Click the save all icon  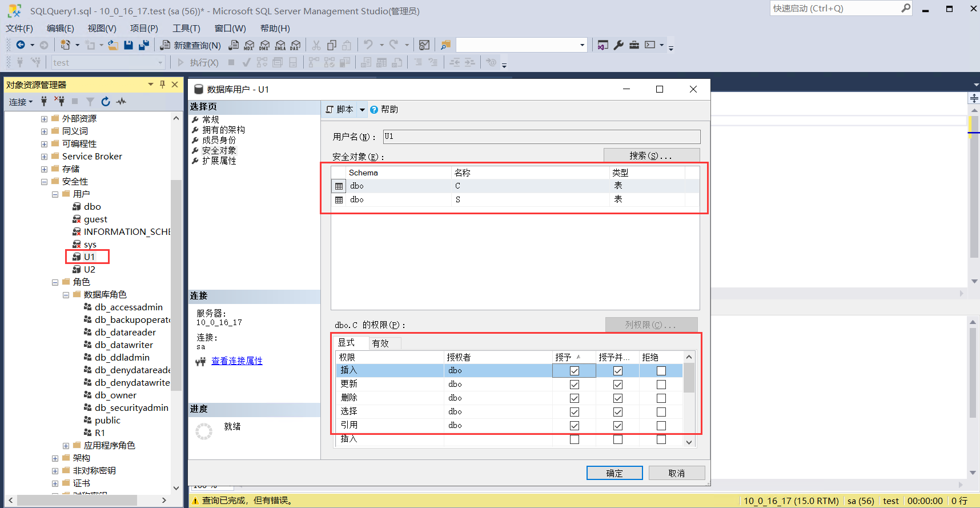[x=144, y=45]
